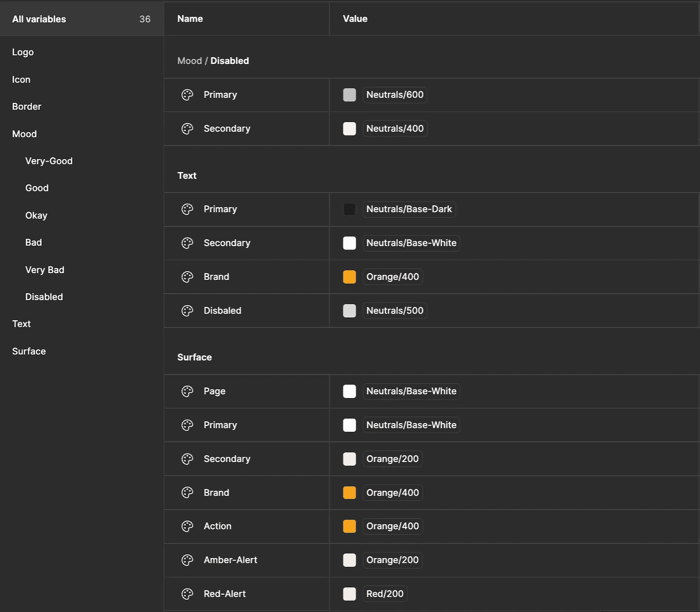Select the Surface group in sidebar

pos(29,351)
